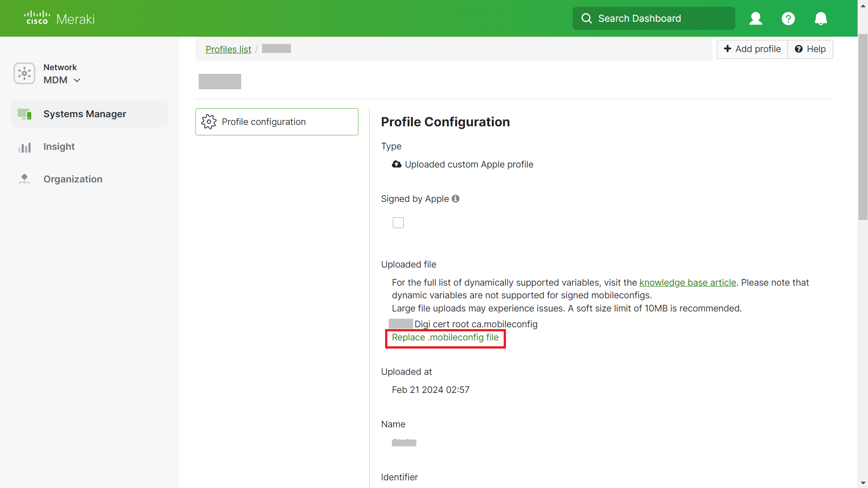Click the page vertical scrollbar thumb
Image resolution: width=868 pixels, height=488 pixels.
point(863,127)
